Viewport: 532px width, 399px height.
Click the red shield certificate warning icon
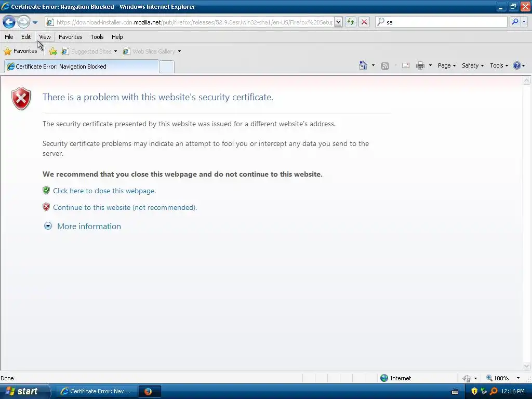[21, 98]
